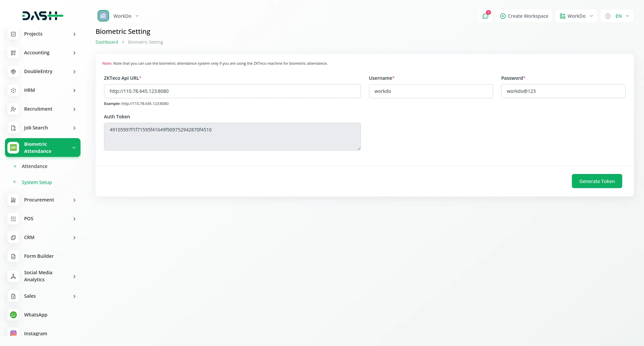Click the Procurement cart icon
The image size is (644, 346).
coord(13,200)
